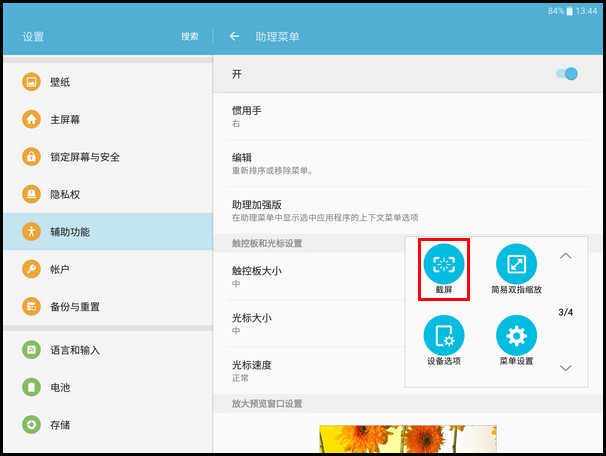Open the 主屏幕 settings entry
The image size is (606, 456).
[x=108, y=119]
